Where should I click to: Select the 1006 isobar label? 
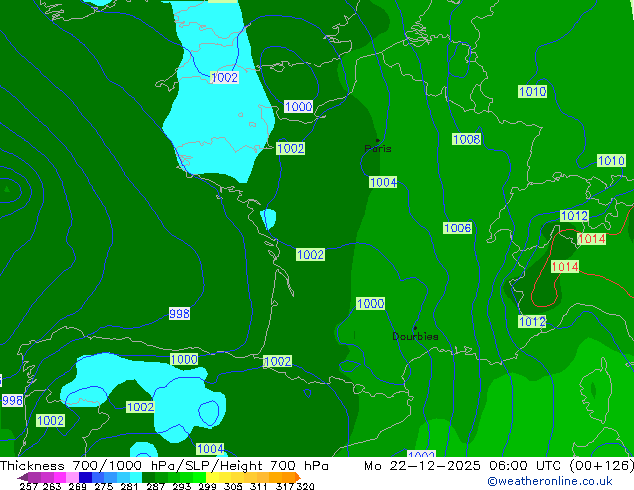[x=458, y=228]
